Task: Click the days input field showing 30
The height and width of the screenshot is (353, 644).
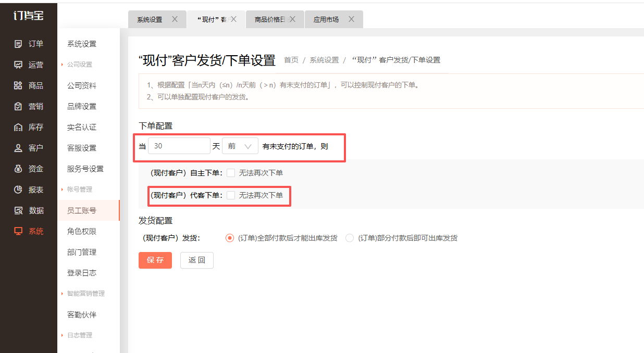Action: pyautogui.click(x=179, y=146)
